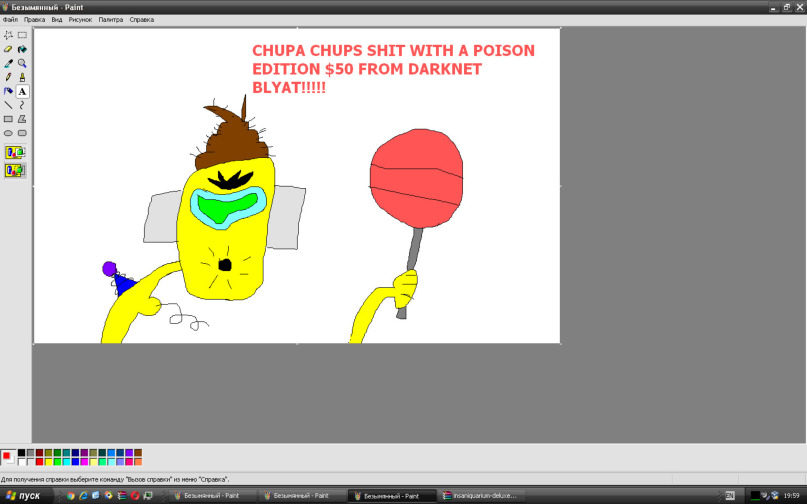The image size is (807, 504).
Task: Select the Polygon shape tool
Action: point(22,119)
